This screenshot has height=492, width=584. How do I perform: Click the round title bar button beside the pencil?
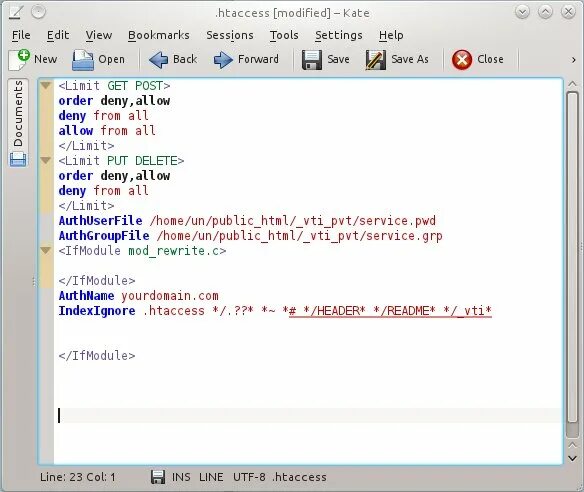[38, 12]
